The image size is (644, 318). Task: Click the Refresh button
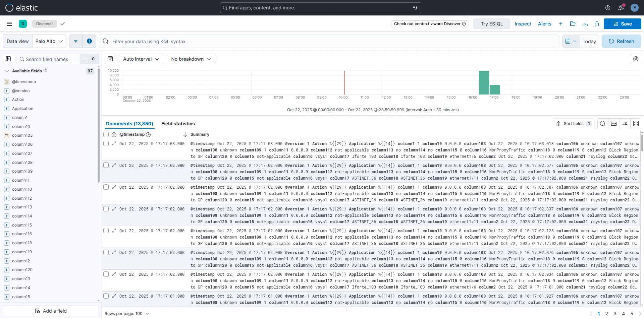click(622, 41)
